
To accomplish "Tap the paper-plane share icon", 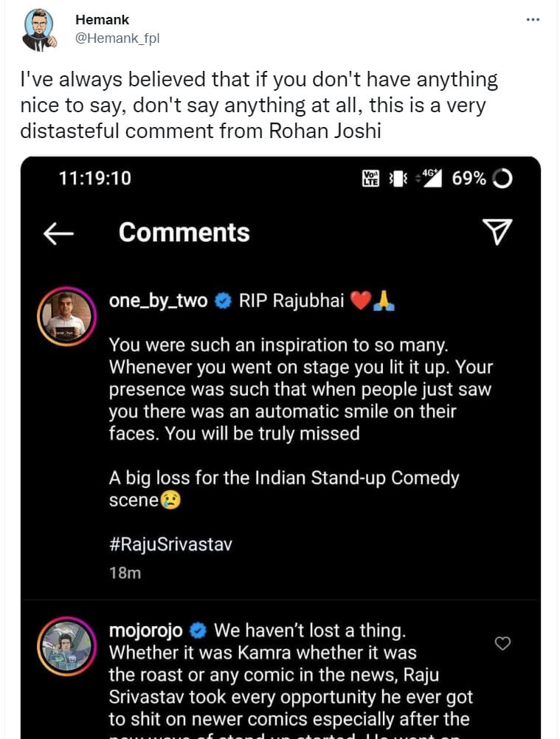I will pos(497,232).
